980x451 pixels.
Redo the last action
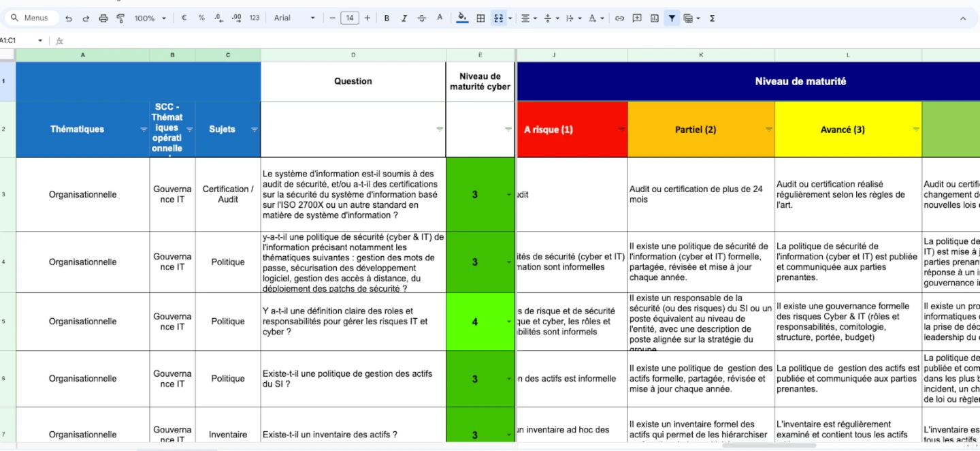86,18
